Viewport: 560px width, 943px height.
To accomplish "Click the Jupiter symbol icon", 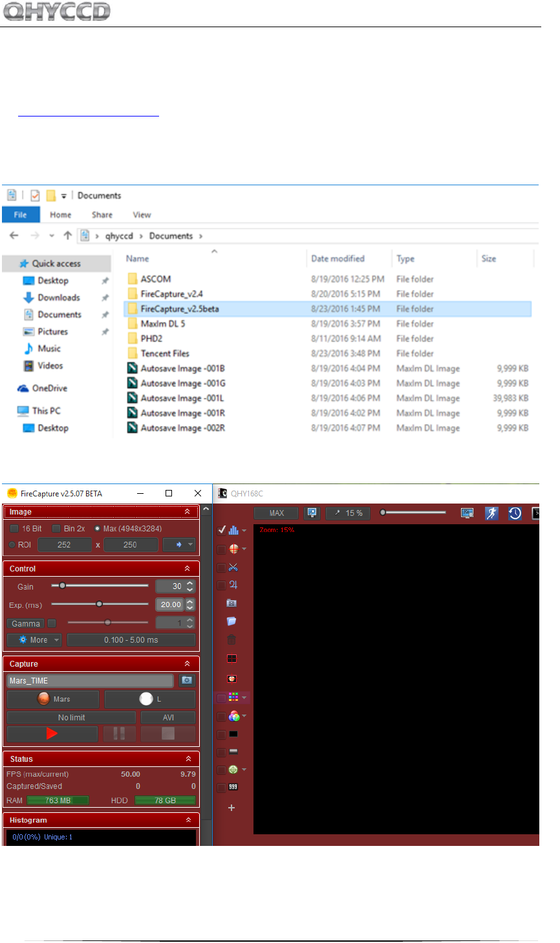I will (x=233, y=585).
